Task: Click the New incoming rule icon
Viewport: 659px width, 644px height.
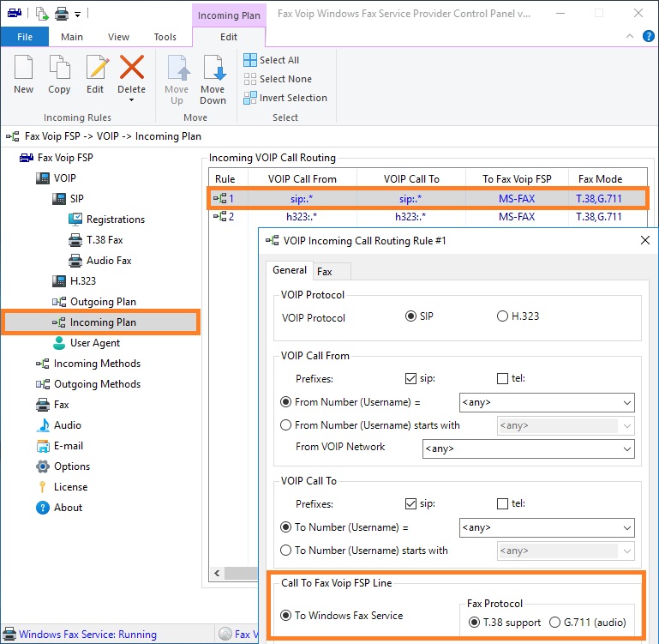Action: coord(23,67)
